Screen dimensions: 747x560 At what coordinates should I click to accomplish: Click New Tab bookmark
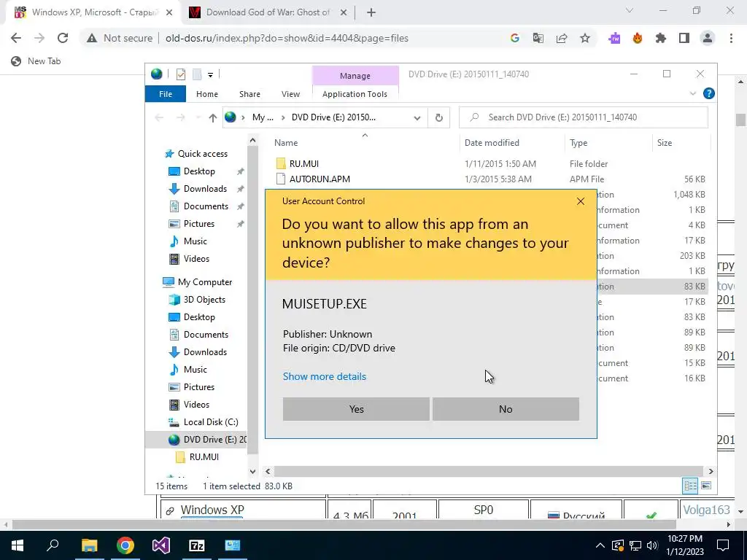(x=36, y=61)
